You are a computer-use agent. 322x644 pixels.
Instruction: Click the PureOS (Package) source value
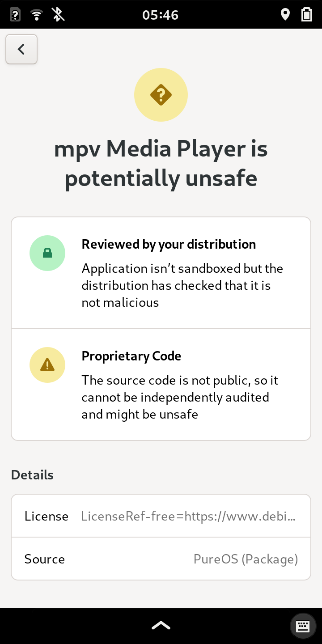tap(246, 559)
